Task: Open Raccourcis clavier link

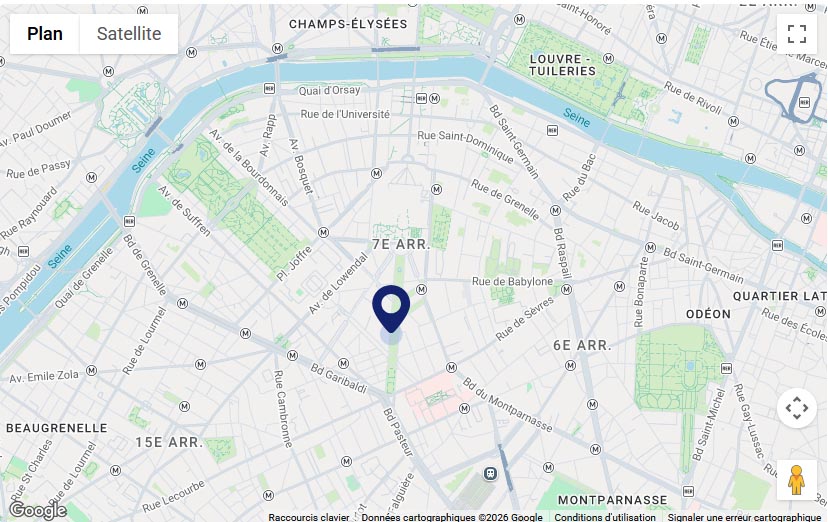Action: point(309,517)
